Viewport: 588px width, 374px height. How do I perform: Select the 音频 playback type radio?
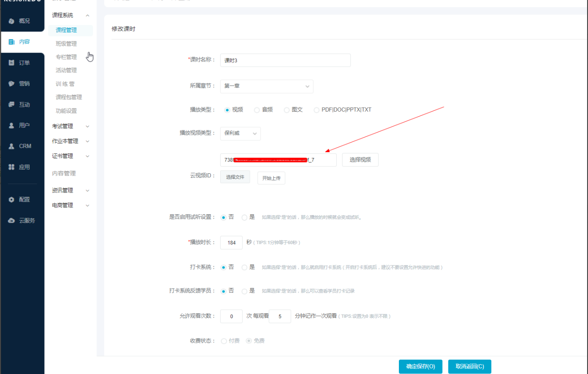[257, 110]
